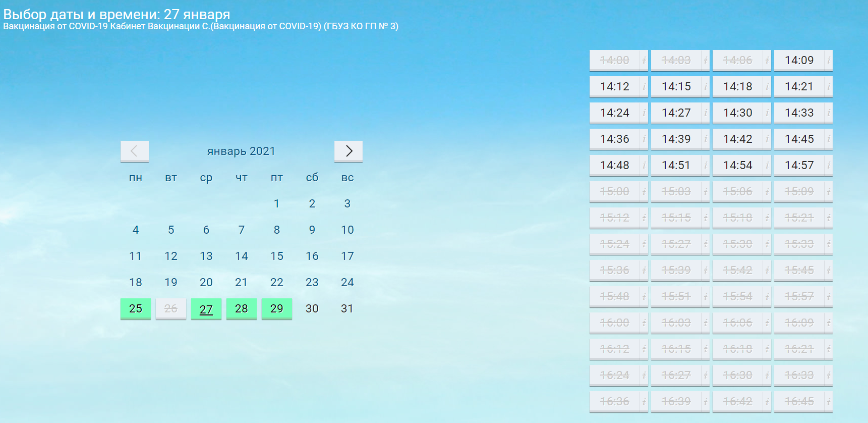Pick the 14:15 time slot
Image resolution: width=868 pixels, height=423 pixels.
click(676, 86)
